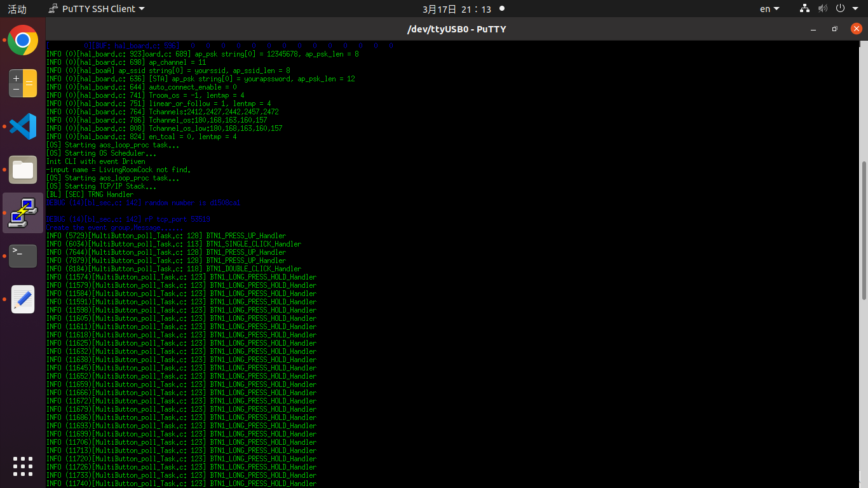This screenshot has width=868, height=488.
Task: Minimize the /dev/ttyUSB0 PuTTY window
Action: (x=813, y=29)
